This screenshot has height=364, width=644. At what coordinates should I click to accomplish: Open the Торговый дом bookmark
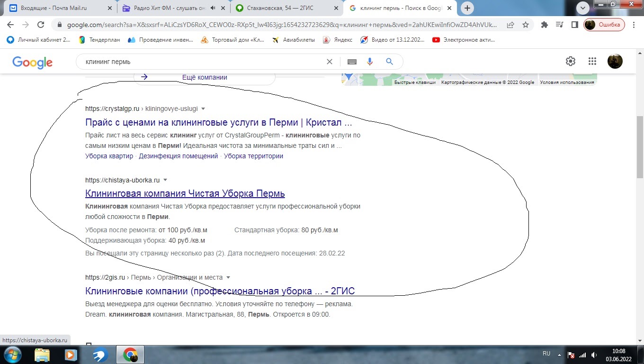[233, 40]
